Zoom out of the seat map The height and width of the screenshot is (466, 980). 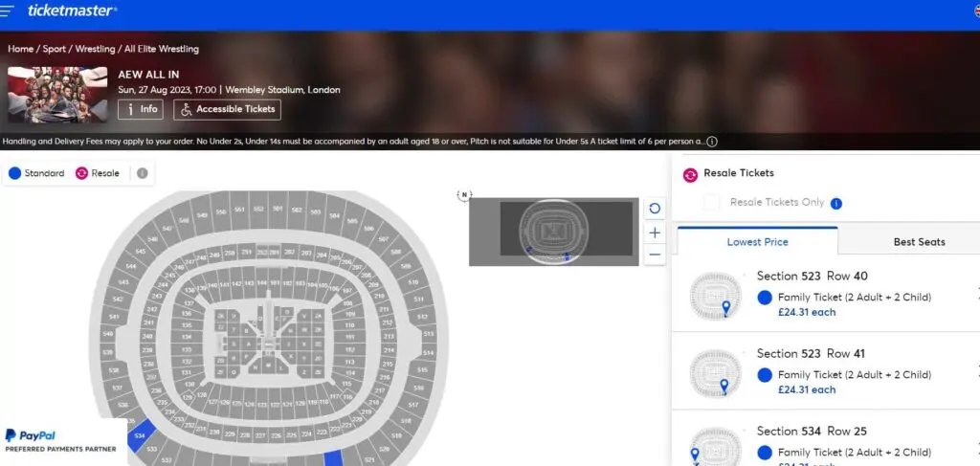655,255
